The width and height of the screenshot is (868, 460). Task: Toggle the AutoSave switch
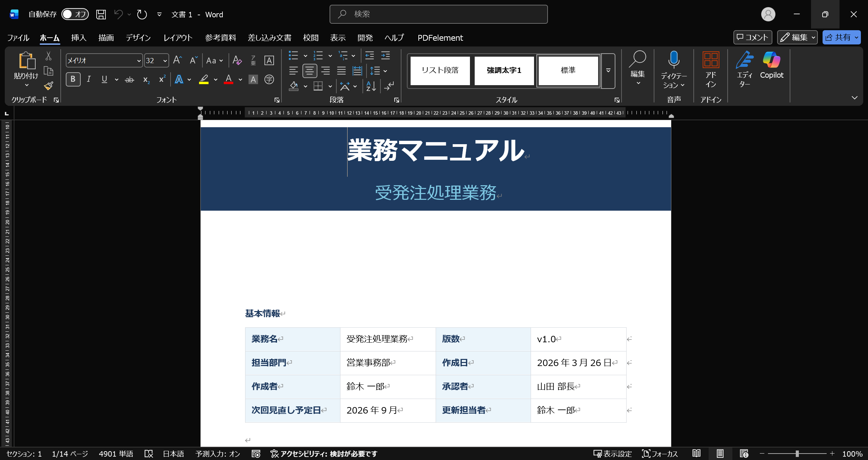75,14
